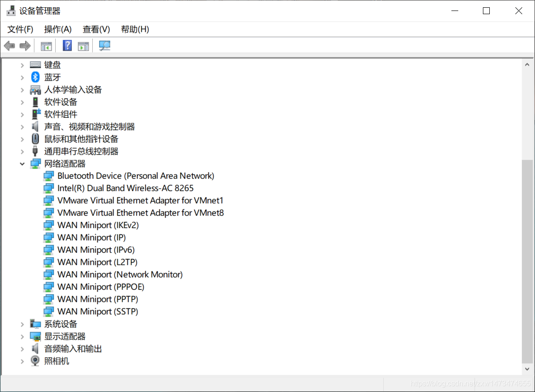Screen dimensions: 535x392
Task: Click the Forward arrow toolbar icon
Action: [25, 46]
